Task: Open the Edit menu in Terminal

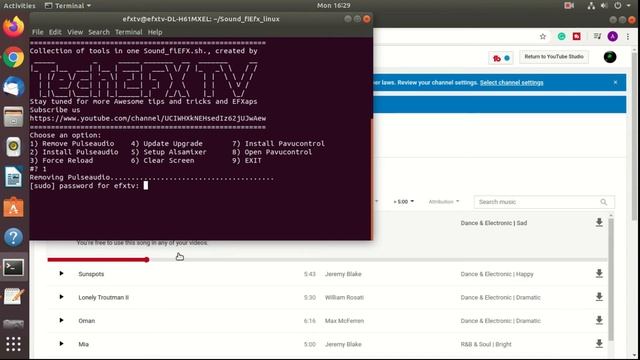Action: click(55, 32)
